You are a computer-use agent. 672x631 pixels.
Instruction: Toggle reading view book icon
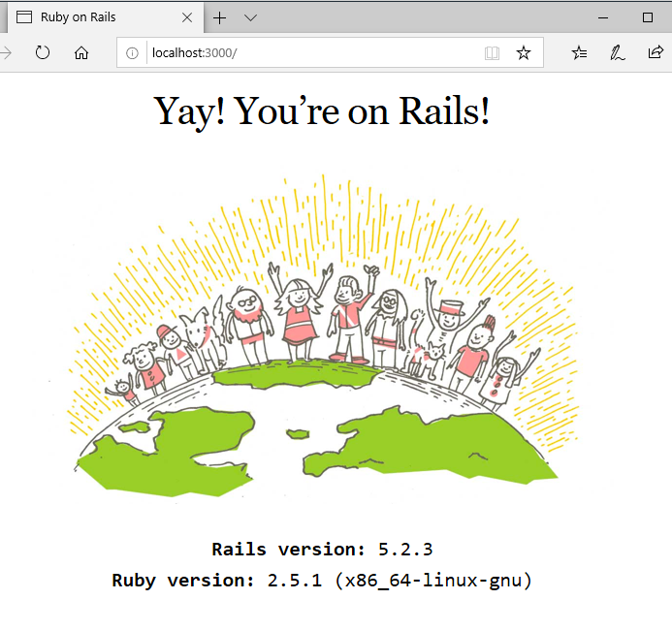pyautogui.click(x=492, y=53)
